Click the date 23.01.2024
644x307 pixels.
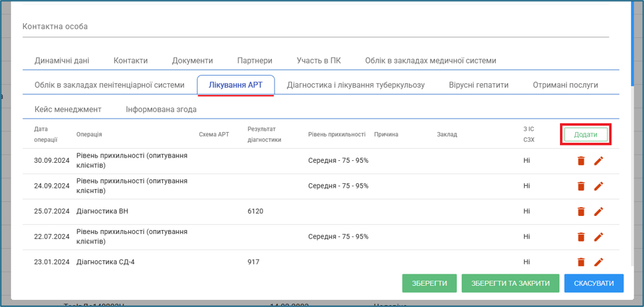(x=52, y=262)
